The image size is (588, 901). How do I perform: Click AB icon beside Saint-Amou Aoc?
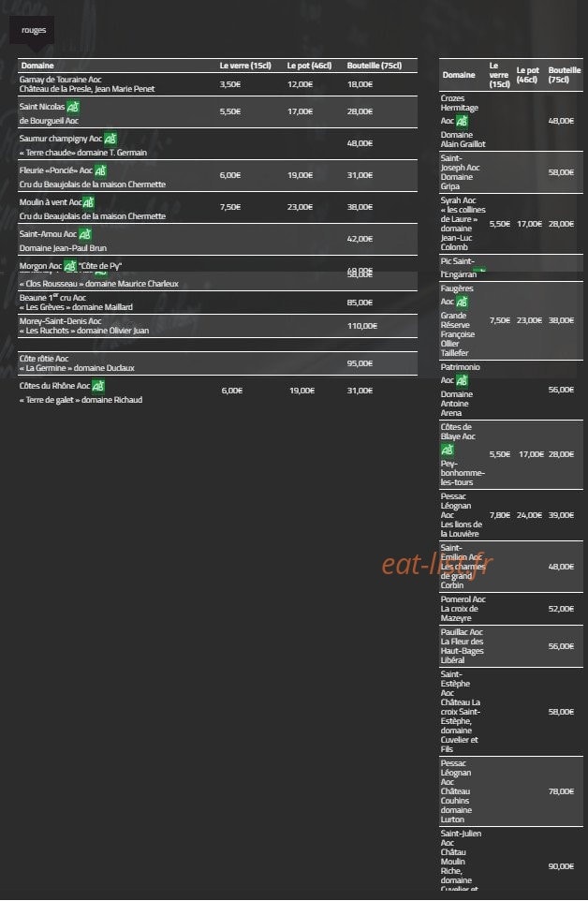pyautogui.click(x=85, y=234)
